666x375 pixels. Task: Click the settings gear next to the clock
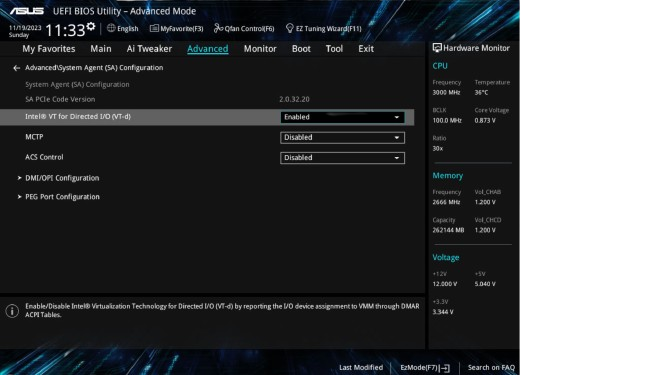tap(91, 27)
